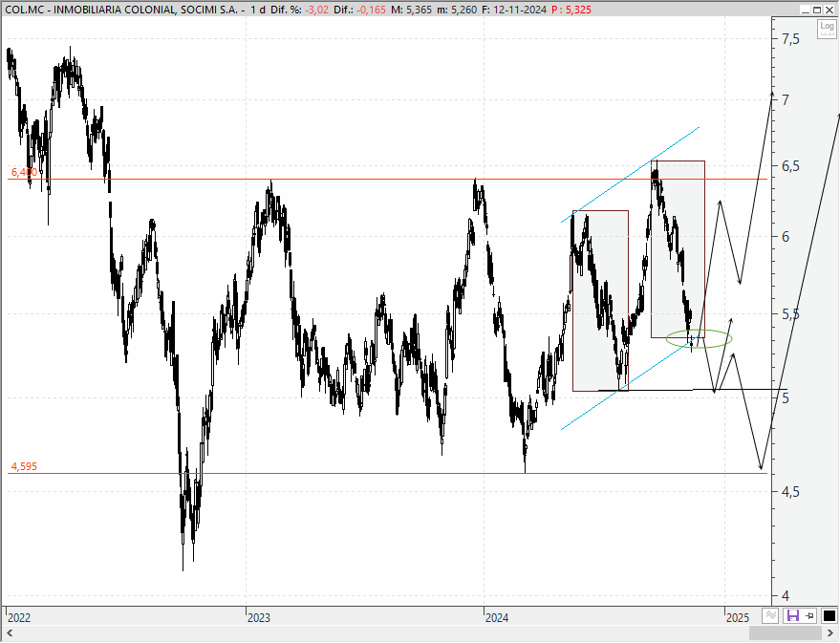Close the COL.MC chart window
The width and height of the screenshot is (840, 643).
point(829,10)
